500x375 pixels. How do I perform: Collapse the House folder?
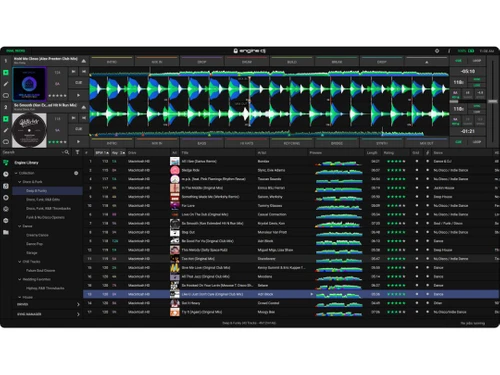(x=20, y=297)
